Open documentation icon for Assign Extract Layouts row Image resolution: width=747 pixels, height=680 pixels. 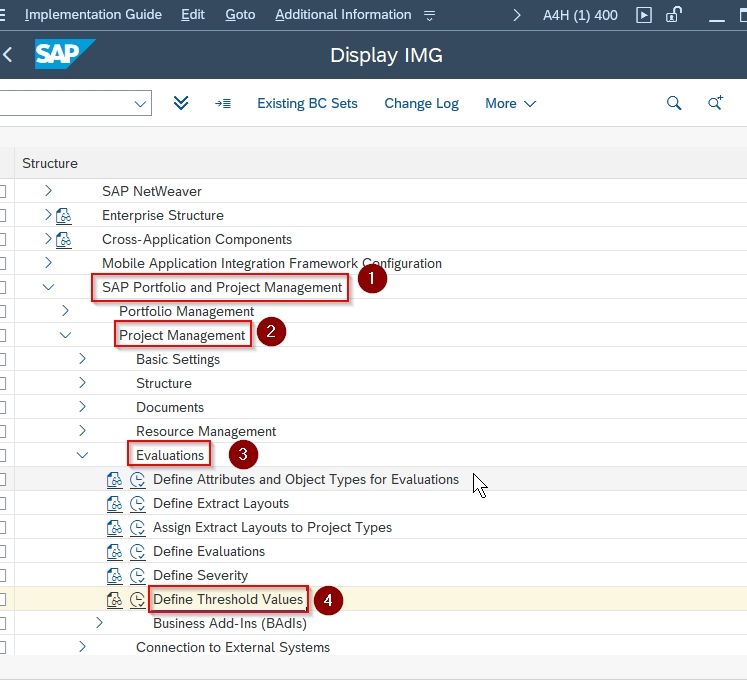[114, 528]
